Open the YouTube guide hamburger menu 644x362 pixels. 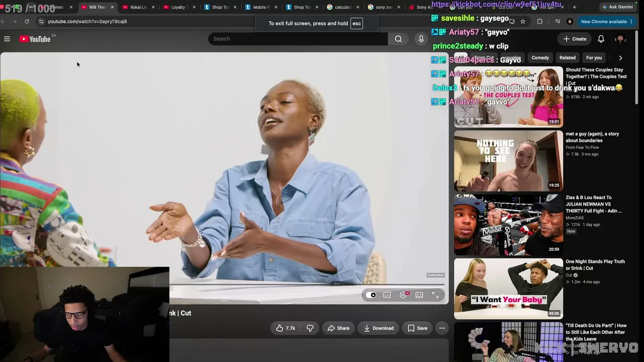(7, 39)
